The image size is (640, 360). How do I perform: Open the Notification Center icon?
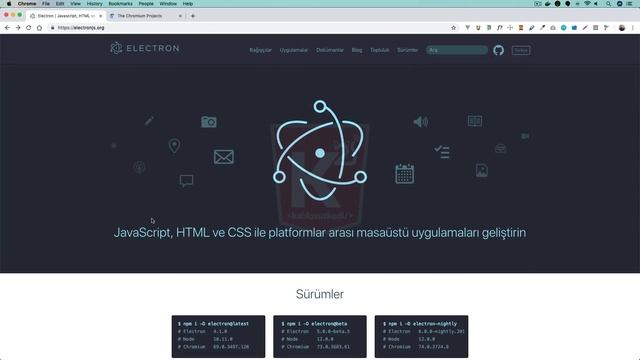click(x=630, y=4)
